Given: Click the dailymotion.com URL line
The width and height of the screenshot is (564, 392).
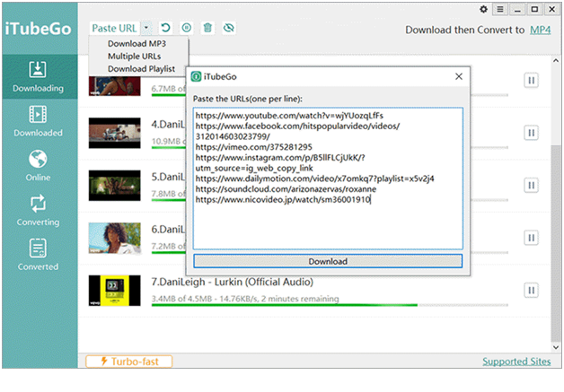Looking at the screenshot, I should tap(314, 179).
